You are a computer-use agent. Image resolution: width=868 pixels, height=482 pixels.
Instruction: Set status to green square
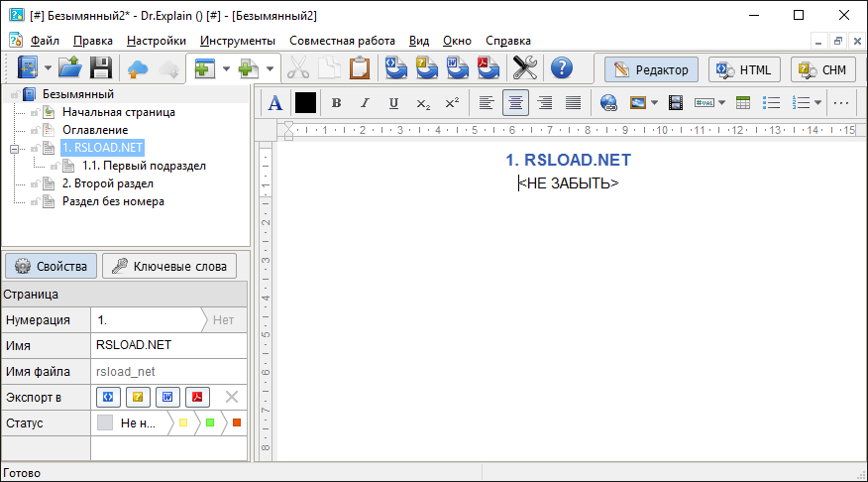(x=210, y=422)
